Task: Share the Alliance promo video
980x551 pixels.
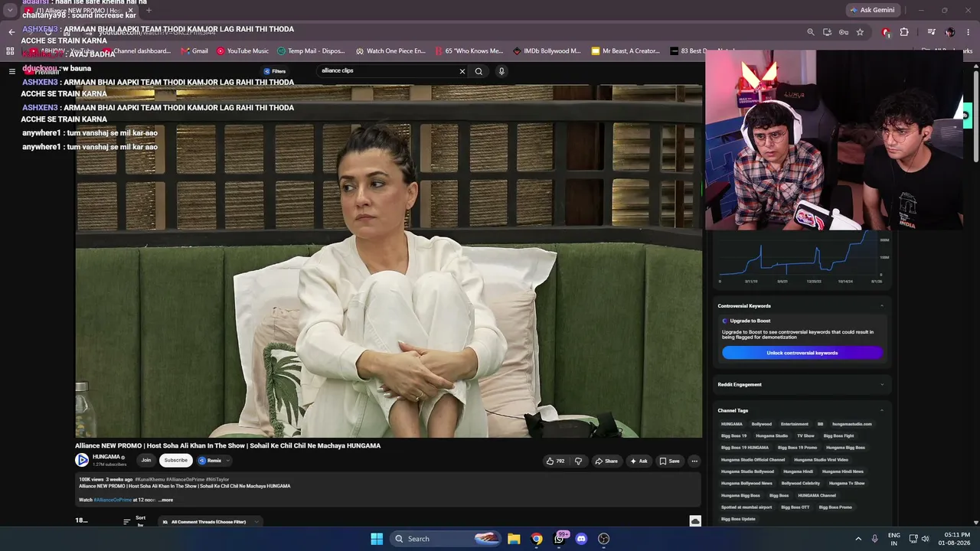Action: click(606, 461)
